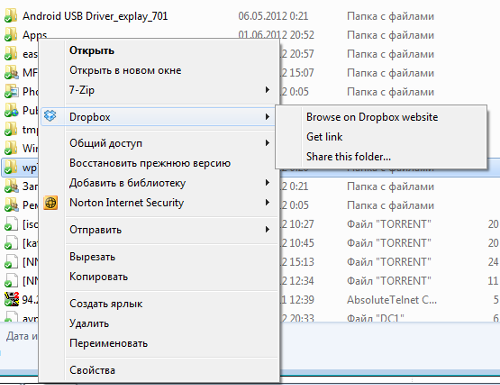Click the folder icon of the highlighted wp row
500x385 pixels.
(10, 167)
